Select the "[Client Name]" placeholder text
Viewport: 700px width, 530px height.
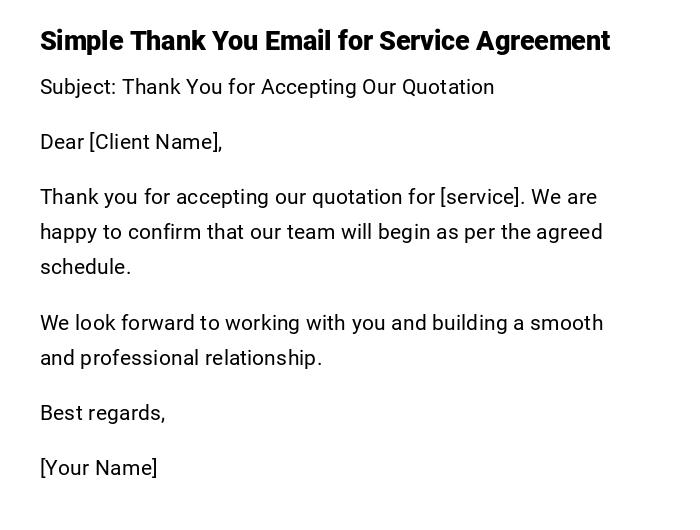pyautogui.click(x=155, y=142)
